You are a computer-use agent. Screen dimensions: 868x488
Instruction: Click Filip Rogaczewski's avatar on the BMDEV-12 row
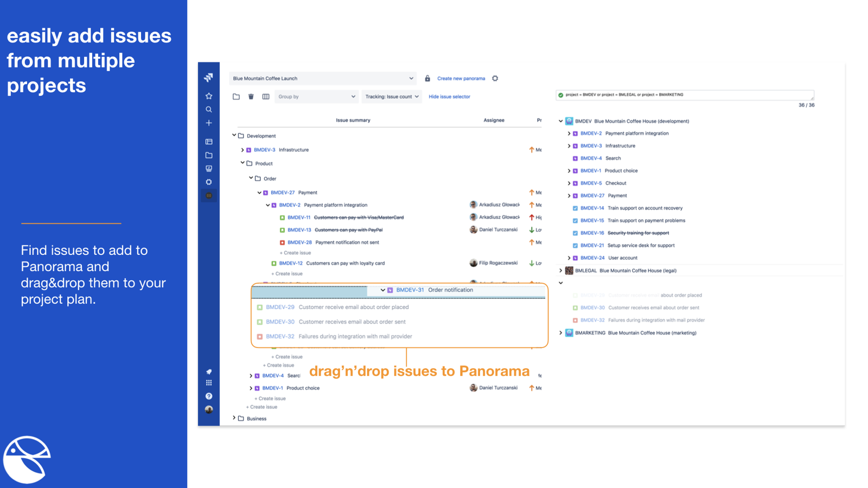click(x=474, y=263)
